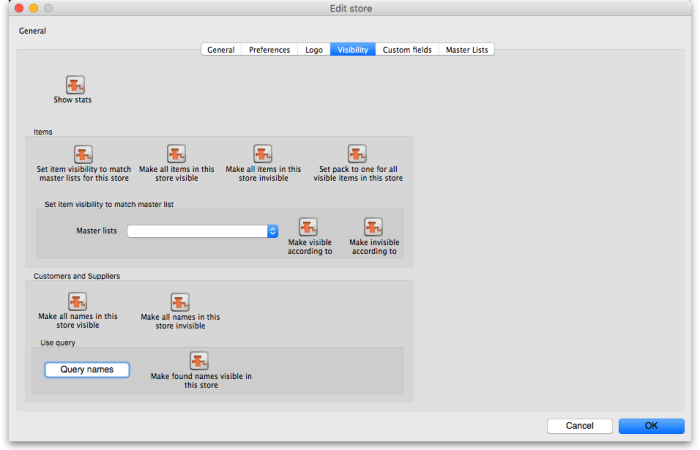Go to the Logo tab
The height and width of the screenshot is (450, 700).
click(314, 49)
